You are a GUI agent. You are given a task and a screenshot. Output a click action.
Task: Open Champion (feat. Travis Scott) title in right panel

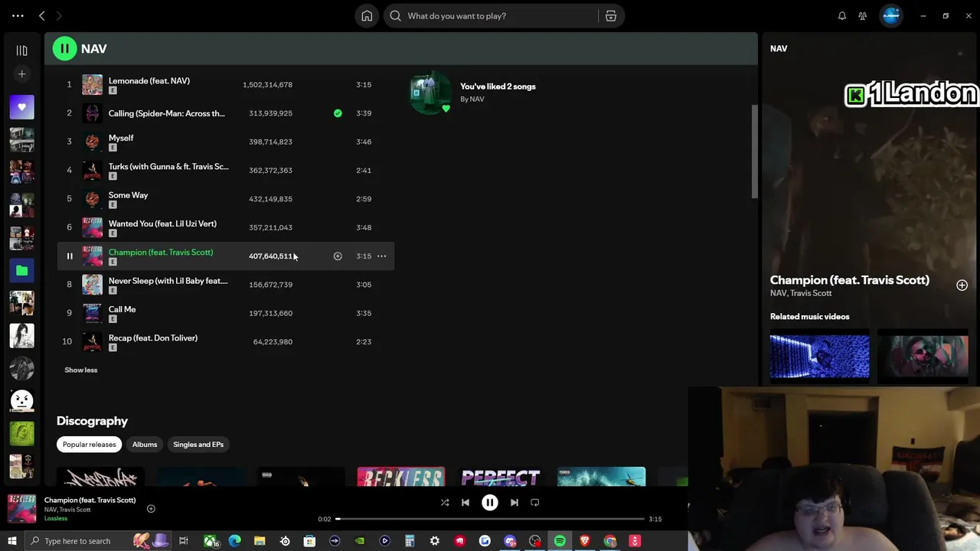[x=850, y=280]
